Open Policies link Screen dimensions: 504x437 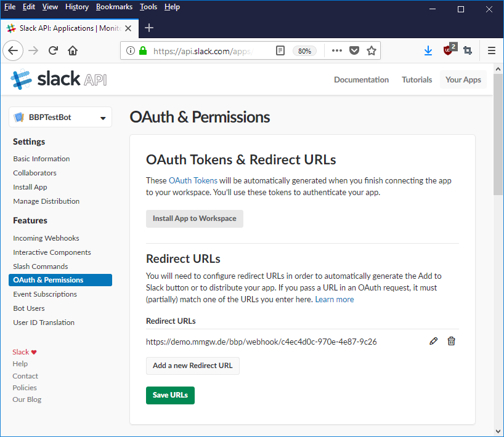coord(25,388)
